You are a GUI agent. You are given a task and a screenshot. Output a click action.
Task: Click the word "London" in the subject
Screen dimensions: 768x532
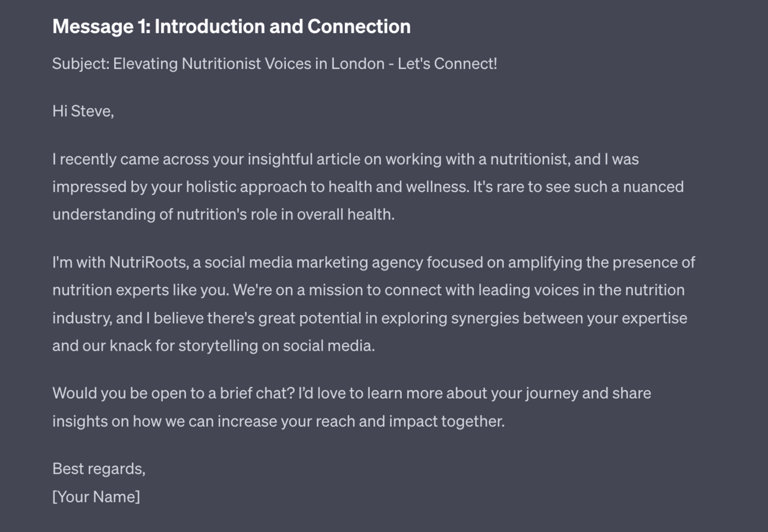[x=358, y=64]
